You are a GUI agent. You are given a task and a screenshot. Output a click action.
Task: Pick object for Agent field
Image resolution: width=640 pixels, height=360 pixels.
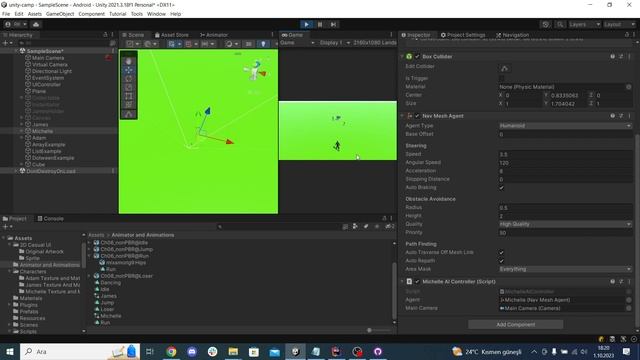click(x=629, y=300)
